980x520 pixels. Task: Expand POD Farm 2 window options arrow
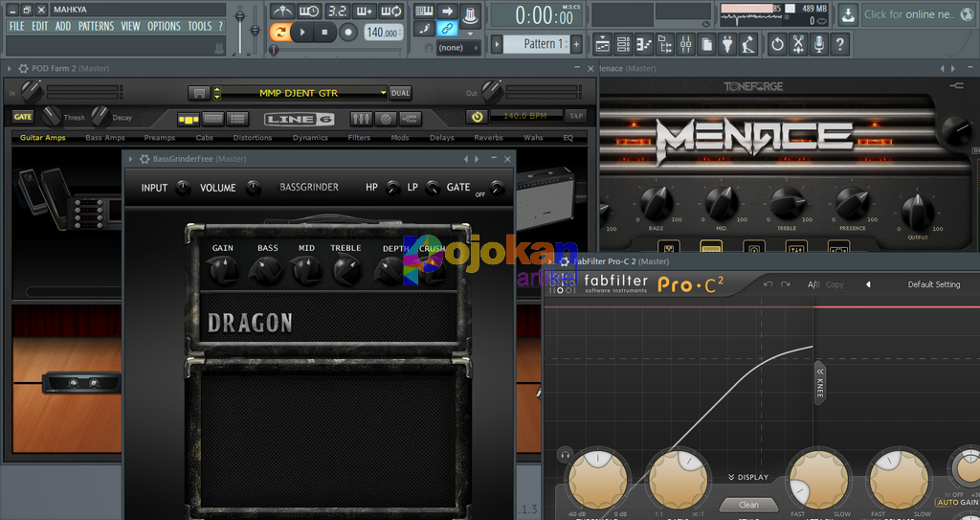pyautogui.click(x=10, y=68)
